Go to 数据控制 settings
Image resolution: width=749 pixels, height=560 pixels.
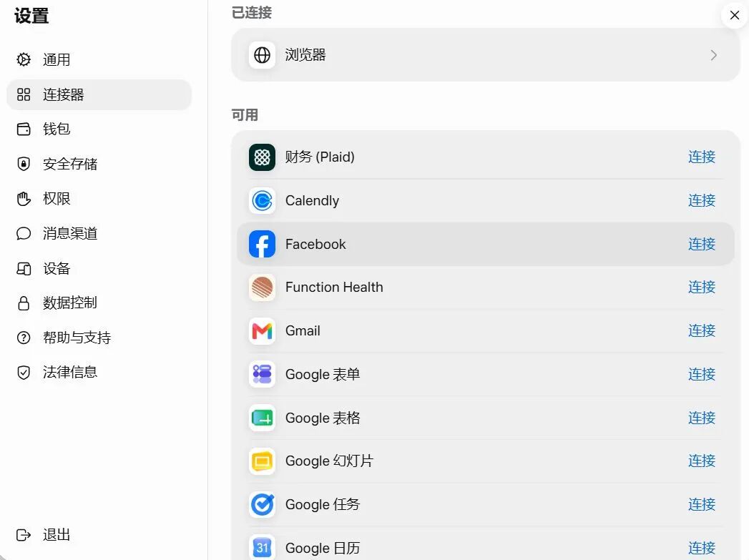[x=99, y=303]
